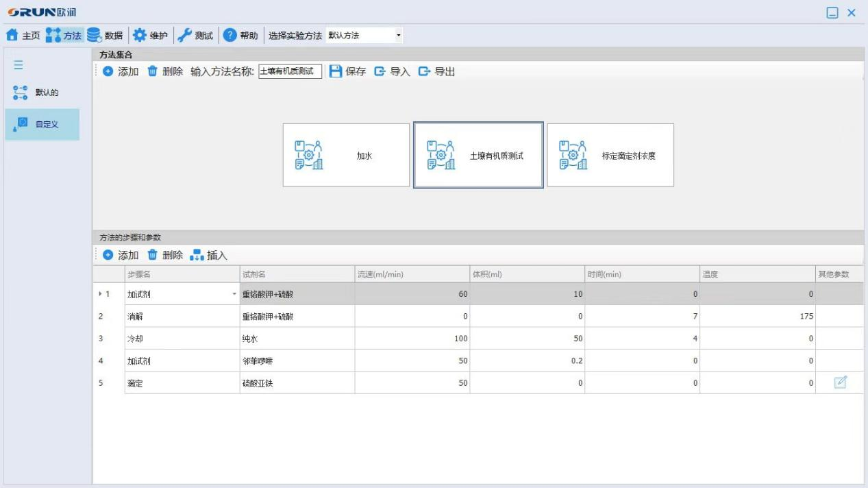The image size is (868, 488).
Task: Toggle the hamburger sidebar menu icon
Action: pyautogui.click(x=18, y=65)
